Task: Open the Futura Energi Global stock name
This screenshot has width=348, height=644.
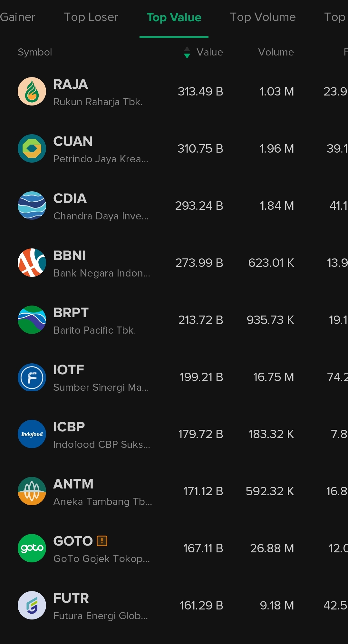Action: coord(101,616)
